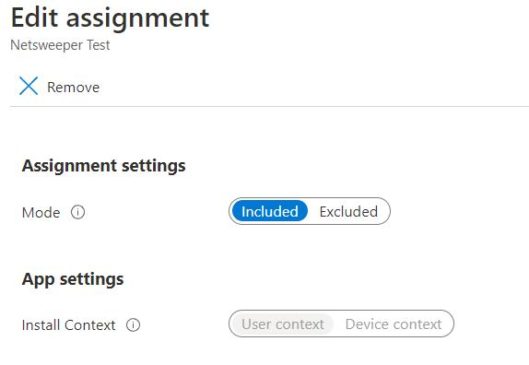Switch assignment mode to Excluded
The height and width of the screenshot is (365, 529).
[349, 212]
